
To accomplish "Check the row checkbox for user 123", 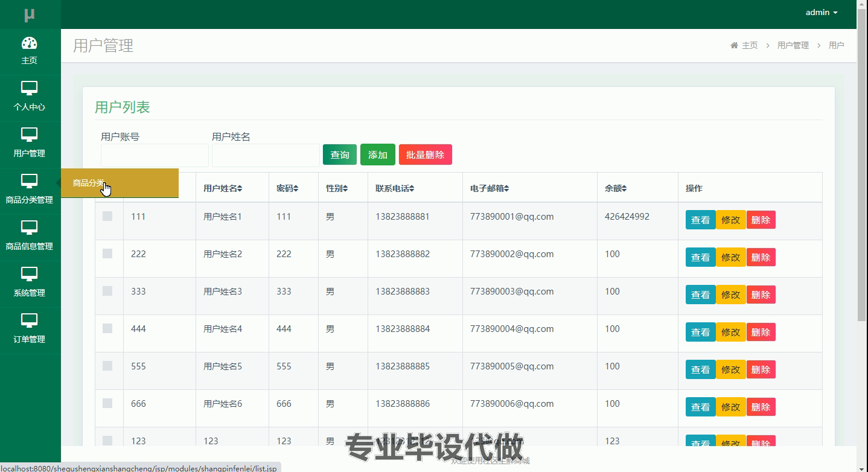I will [x=107, y=441].
